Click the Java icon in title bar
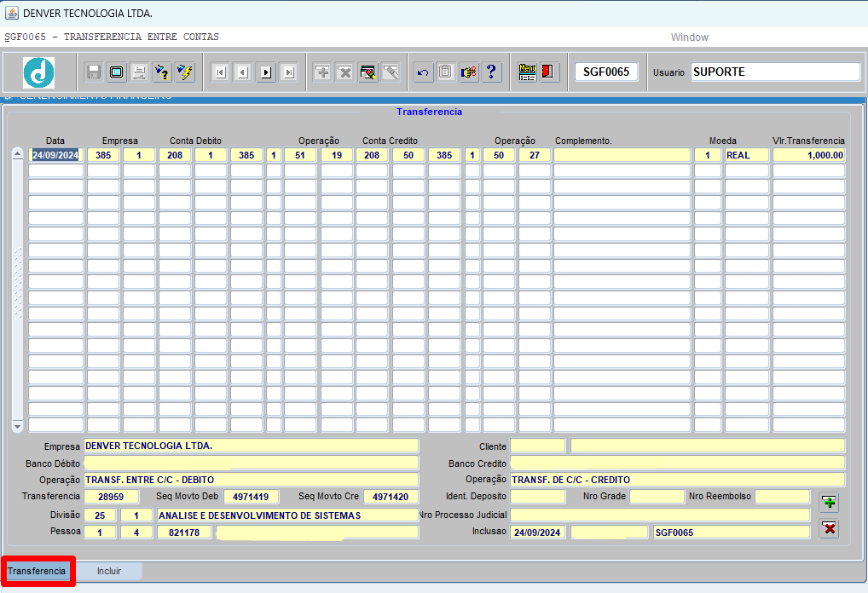 click(12, 13)
